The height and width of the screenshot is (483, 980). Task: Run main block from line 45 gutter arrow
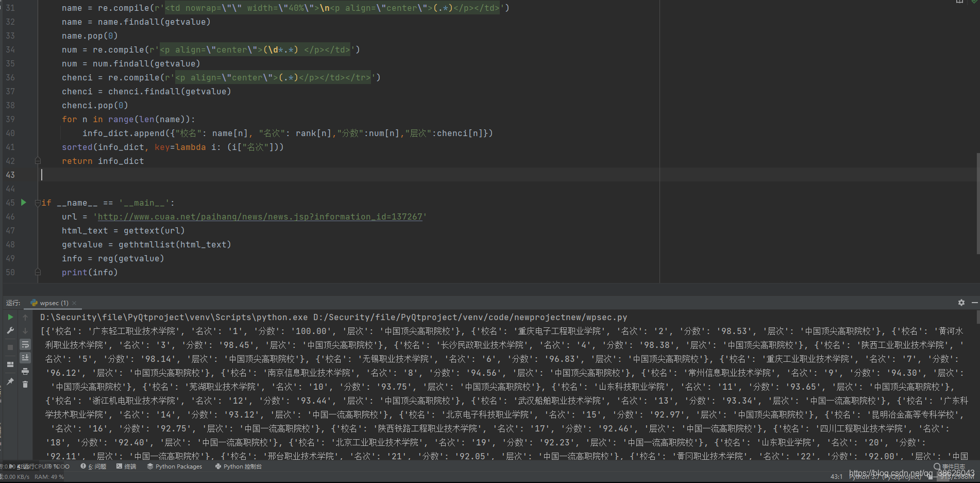click(x=24, y=203)
